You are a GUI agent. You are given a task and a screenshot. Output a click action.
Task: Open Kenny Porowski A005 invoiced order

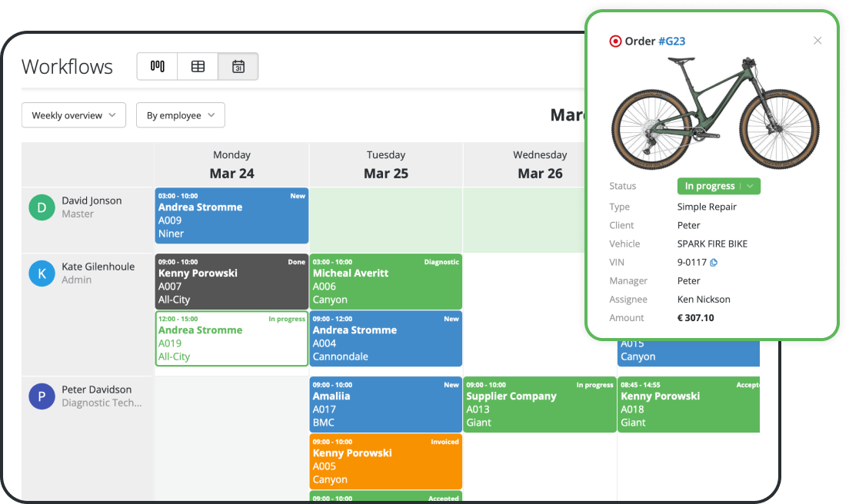(385, 461)
